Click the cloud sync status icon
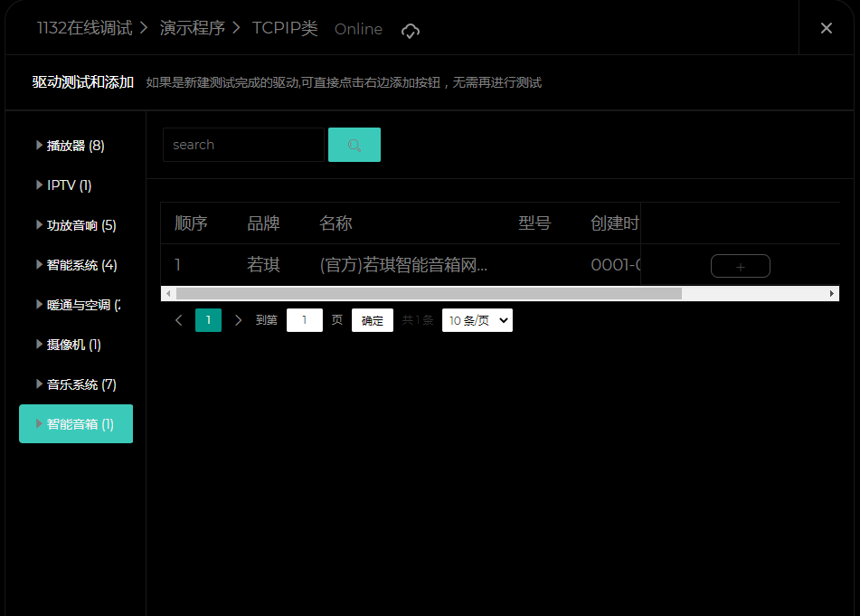Viewport: 860px width, 616px height. [411, 31]
